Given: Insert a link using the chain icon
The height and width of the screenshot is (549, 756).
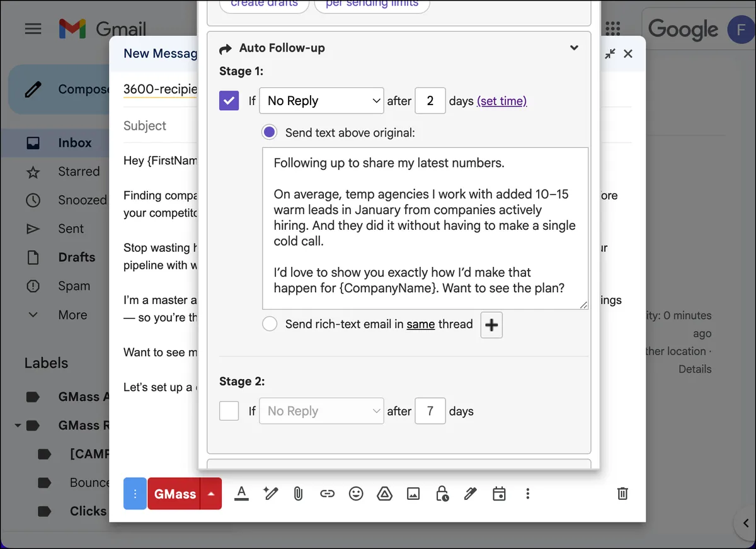Looking at the screenshot, I should click(x=327, y=494).
